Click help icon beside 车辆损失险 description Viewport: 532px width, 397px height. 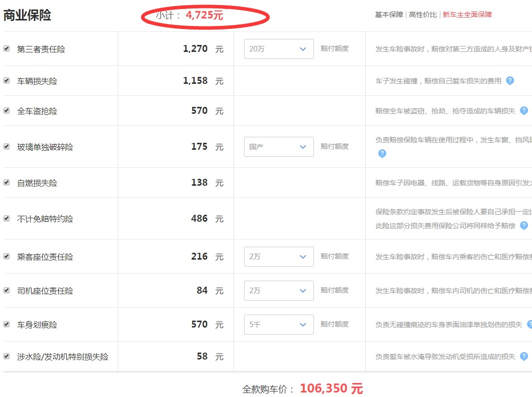coord(510,81)
